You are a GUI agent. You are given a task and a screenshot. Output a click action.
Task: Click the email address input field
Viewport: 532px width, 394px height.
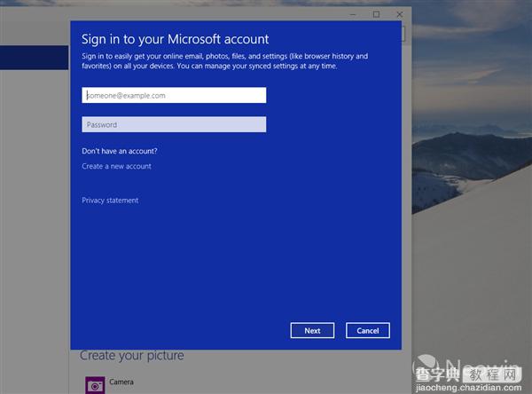click(174, 95)
